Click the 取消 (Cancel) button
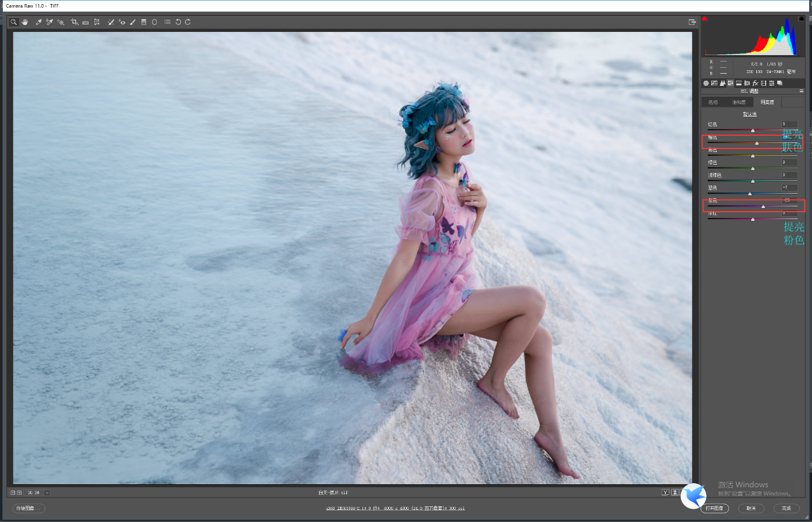Viewport: 812px width, 522px height. [751, 508]
